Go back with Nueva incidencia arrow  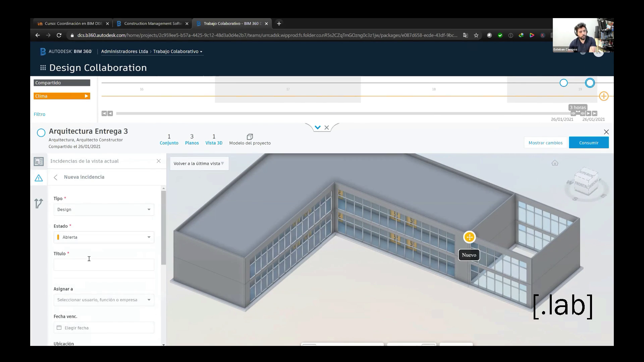point(56,177)
